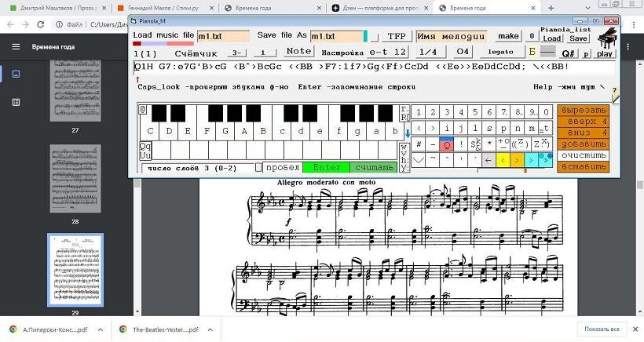Open the PDF viewer three-dot menu
This screenshot has height=342, width=644.
click(628, 47)
